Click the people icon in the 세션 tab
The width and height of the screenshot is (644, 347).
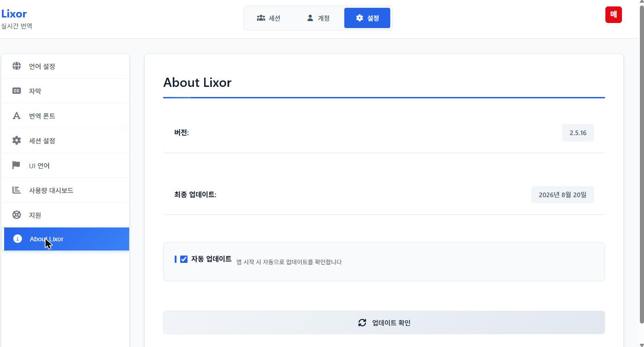point(261,18)
